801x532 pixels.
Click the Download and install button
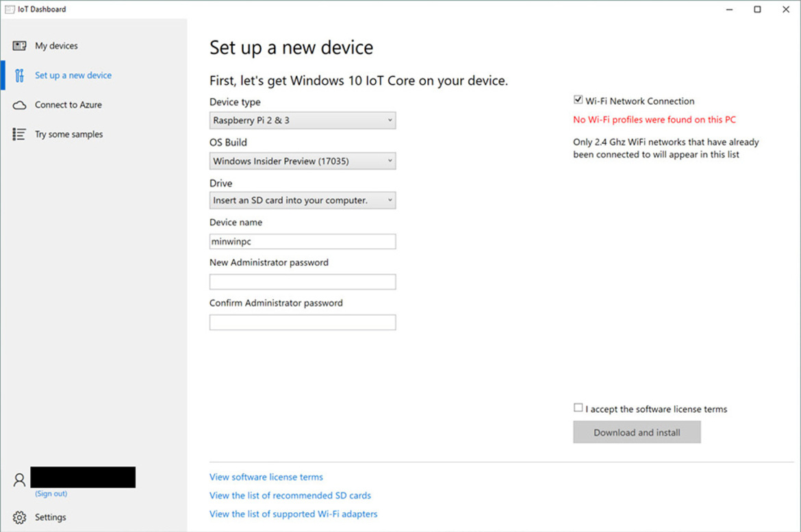coord(637,432)
